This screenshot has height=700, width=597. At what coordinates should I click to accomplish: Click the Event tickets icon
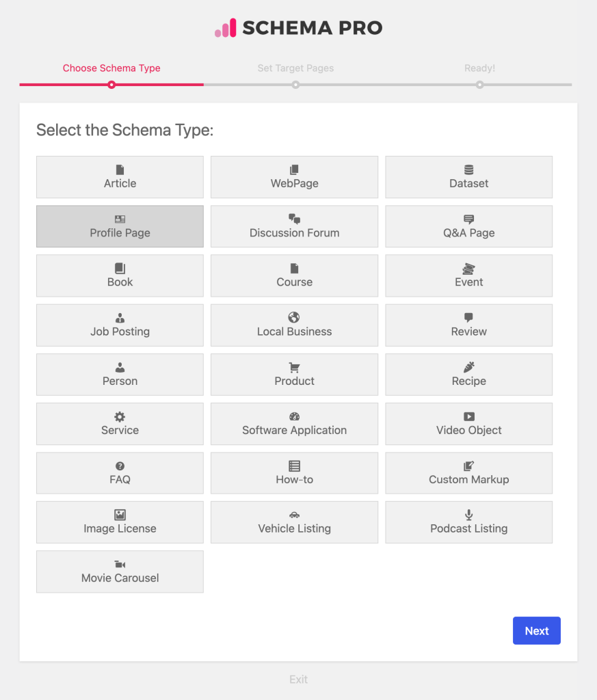(468, 269)
